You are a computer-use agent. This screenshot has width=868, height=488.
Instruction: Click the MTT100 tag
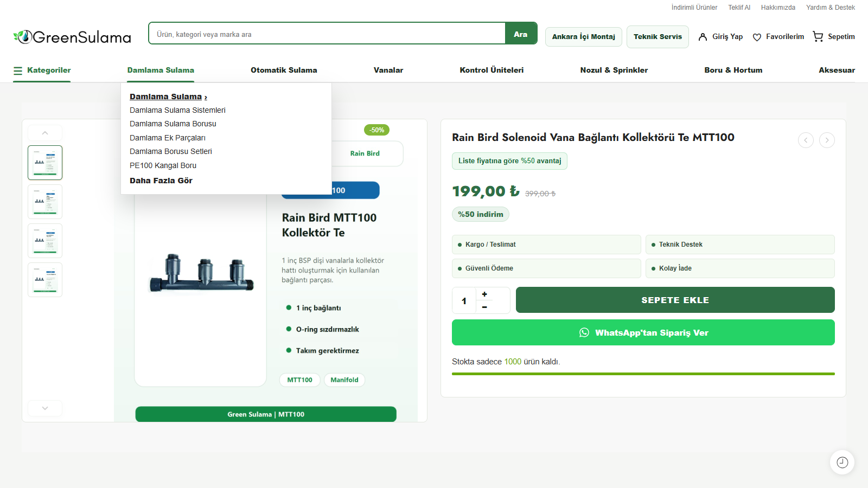point(300,380)
